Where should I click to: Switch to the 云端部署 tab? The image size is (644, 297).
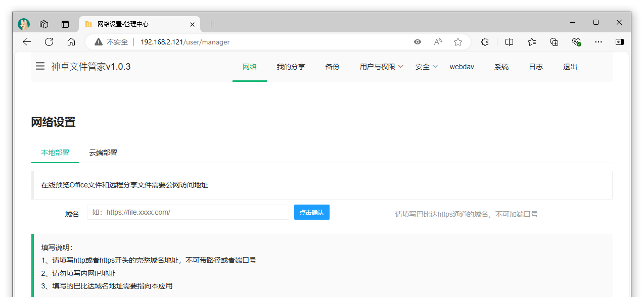pyautogui.click(x=103, y=153)
